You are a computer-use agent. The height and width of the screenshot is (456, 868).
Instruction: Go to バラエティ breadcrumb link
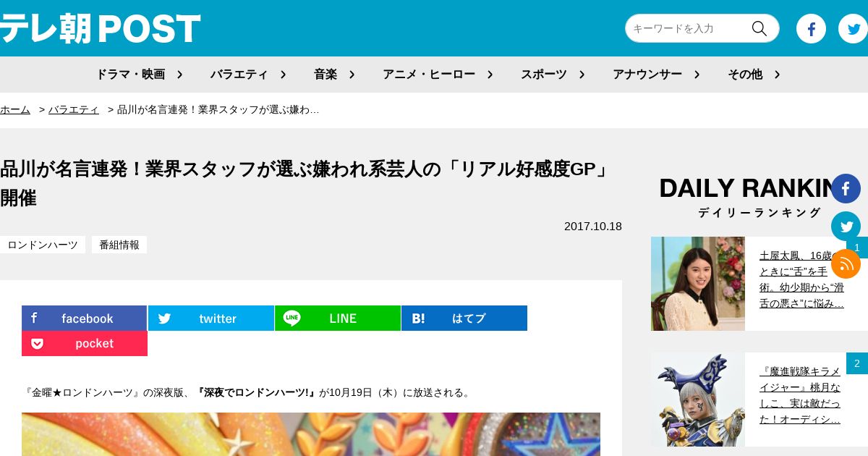(74, 109)
